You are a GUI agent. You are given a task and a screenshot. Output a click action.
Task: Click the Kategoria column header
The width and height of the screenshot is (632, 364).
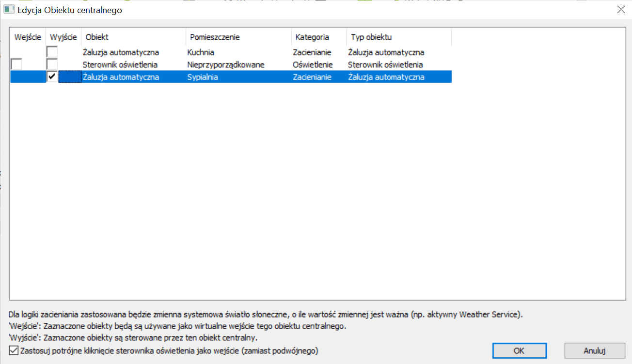(x=312, y=37)
